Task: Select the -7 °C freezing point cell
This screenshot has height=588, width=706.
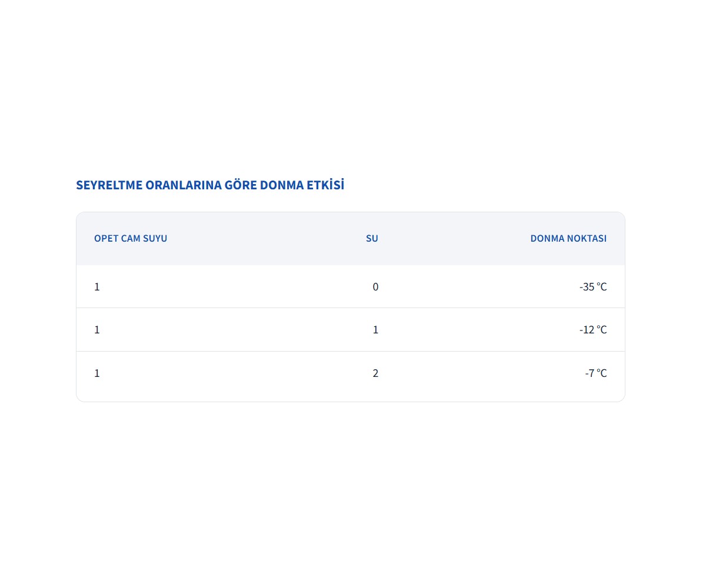Action: tap(595, 373)
